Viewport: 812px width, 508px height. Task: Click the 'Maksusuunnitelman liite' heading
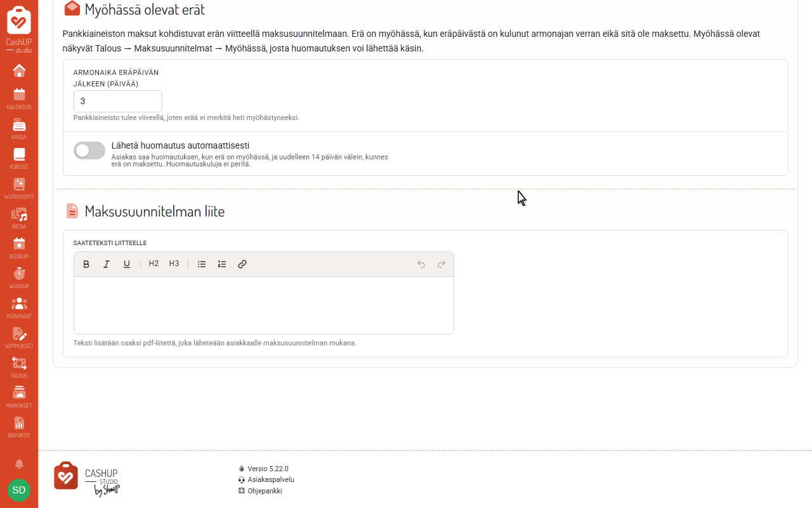pos(155,211)
